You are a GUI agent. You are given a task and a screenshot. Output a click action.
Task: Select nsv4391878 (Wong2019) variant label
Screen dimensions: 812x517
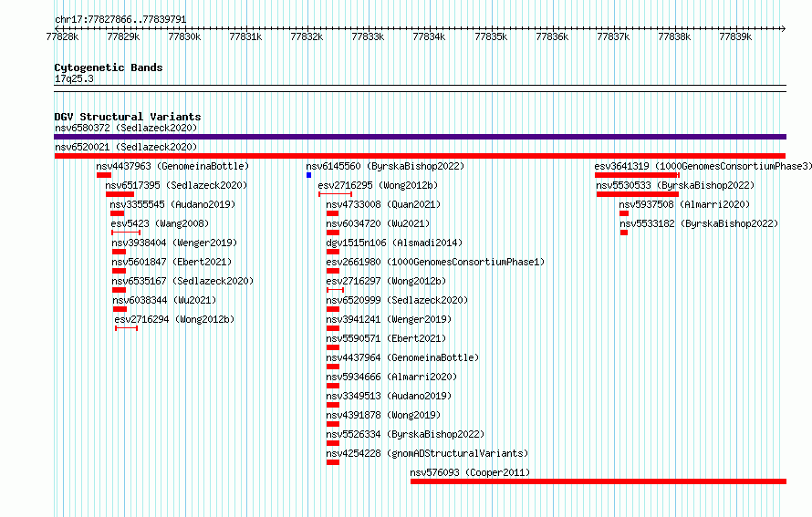383,415
